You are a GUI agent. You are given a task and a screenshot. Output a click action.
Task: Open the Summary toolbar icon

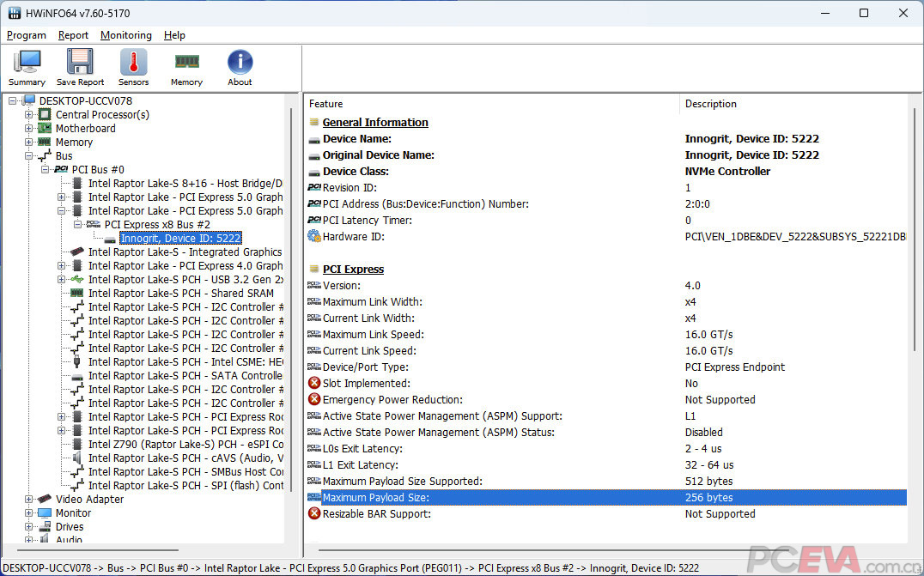point(27,63)
